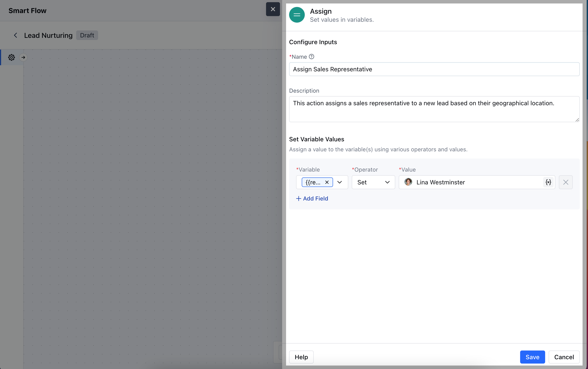Select the Lead Nurturing flow title

tap(48, 35)
